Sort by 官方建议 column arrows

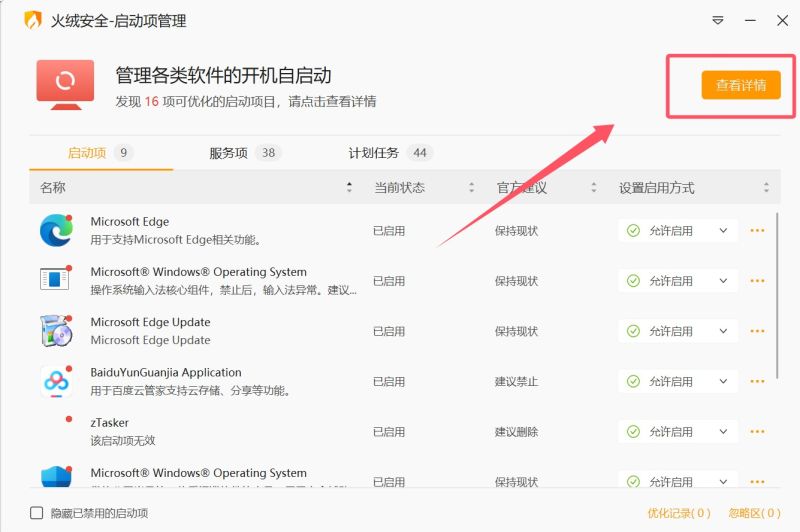pos(593,187)
